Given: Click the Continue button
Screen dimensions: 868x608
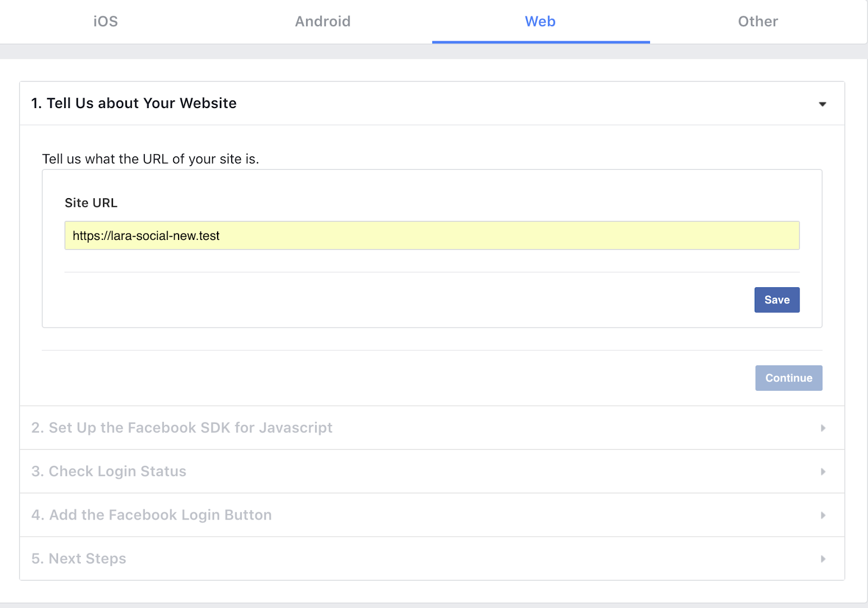Looking at the screenshot, I should coord(789,378).
